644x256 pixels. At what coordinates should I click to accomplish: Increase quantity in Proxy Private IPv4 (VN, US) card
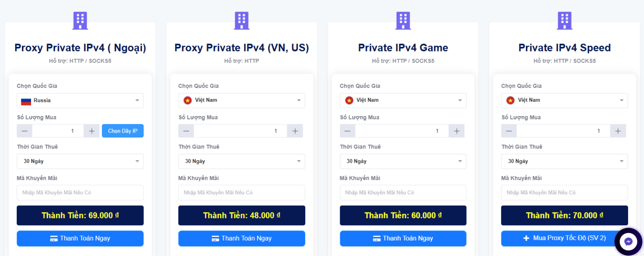(295, 130)
